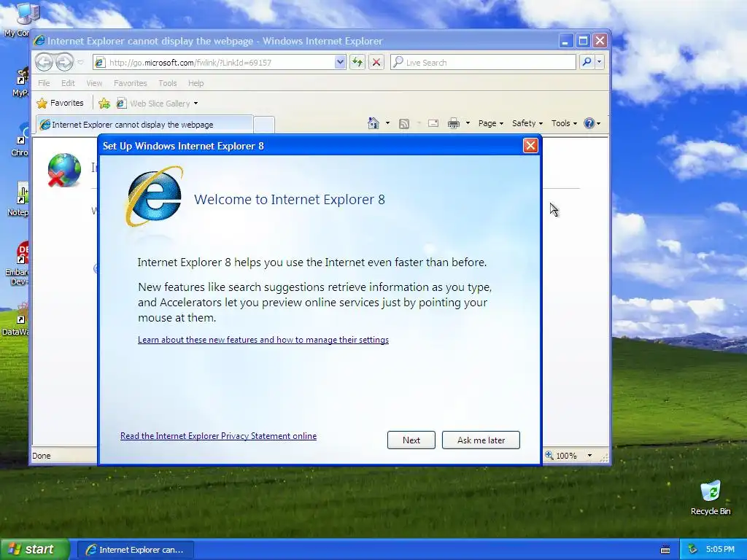Open the Tools menu in menu bar
Image resolution: width=747 pixels, height=560 pixels.
[168, 83]
